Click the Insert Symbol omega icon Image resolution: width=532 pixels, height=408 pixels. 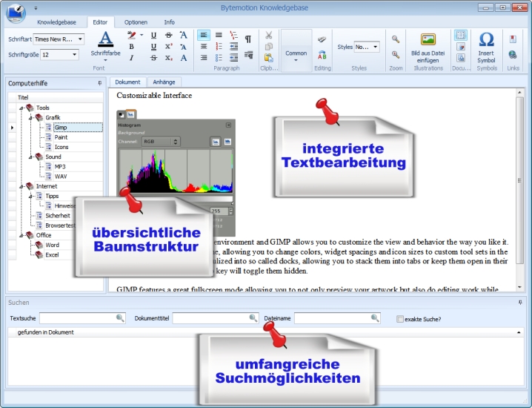point(486,41)
